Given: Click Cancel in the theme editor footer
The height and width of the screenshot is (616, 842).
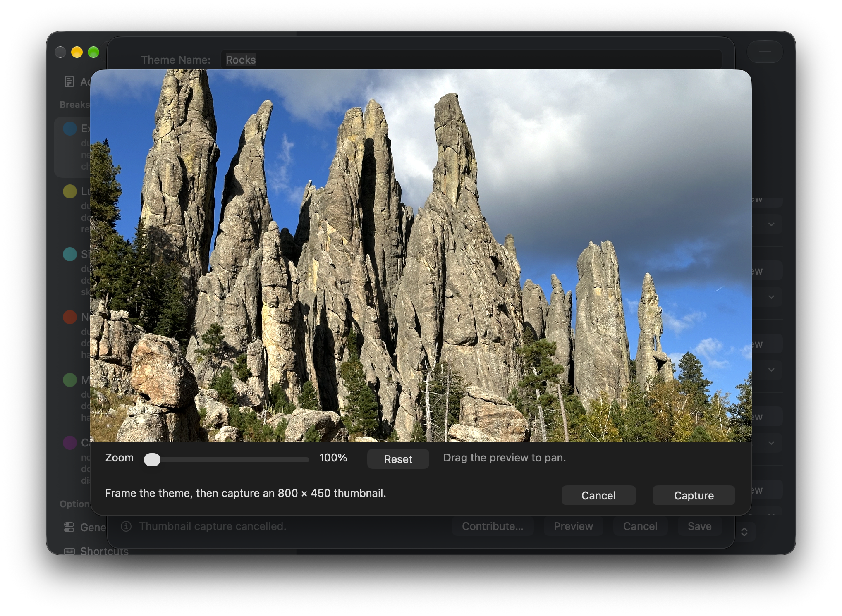Looking at the screenshot, I should pyautogui.click(x=640, y=526).
